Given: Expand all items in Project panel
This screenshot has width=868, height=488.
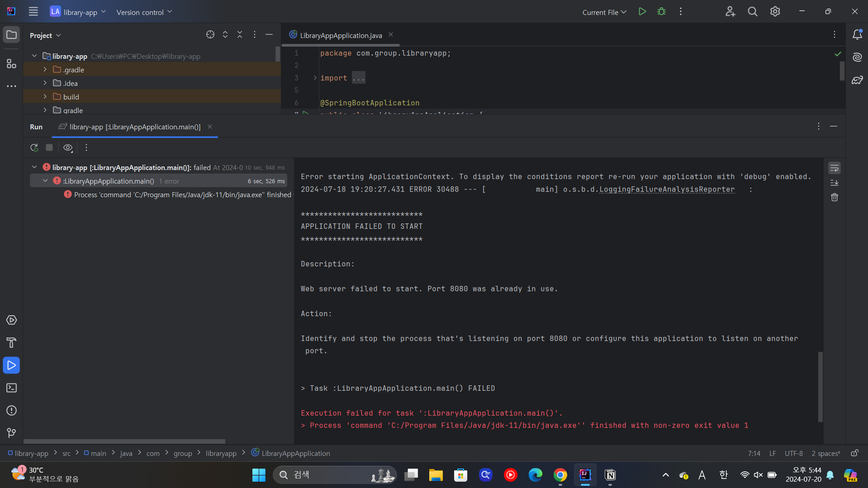Looking at the screenshot, I should coord(225,35).
